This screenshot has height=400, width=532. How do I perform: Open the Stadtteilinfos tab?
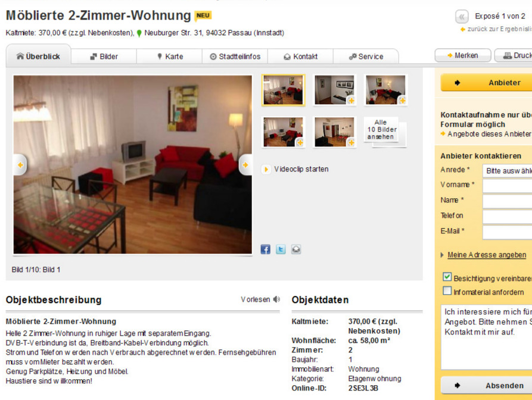click(235, 57)
